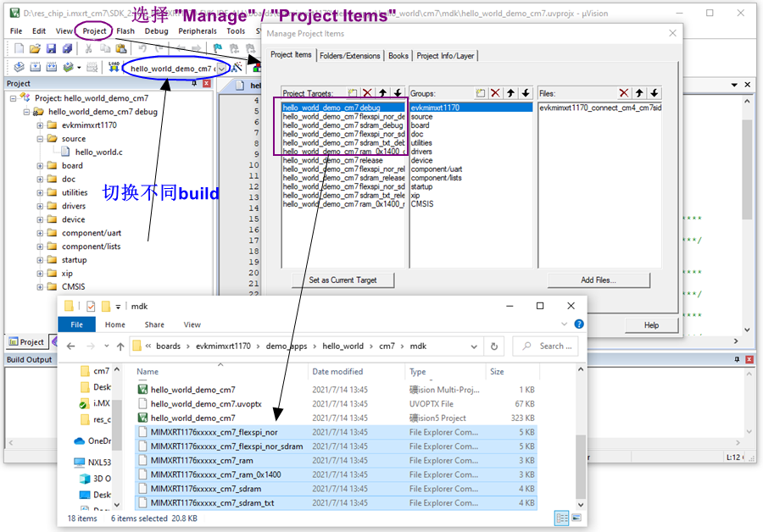The width and height of the screenshot is (763, 532).
Task: Expand the startup folder in Project tree
Action: coord(40,260)
